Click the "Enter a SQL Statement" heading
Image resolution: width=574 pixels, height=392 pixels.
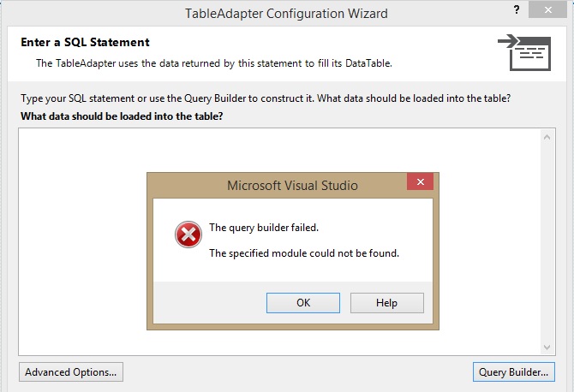coord(85,42)
